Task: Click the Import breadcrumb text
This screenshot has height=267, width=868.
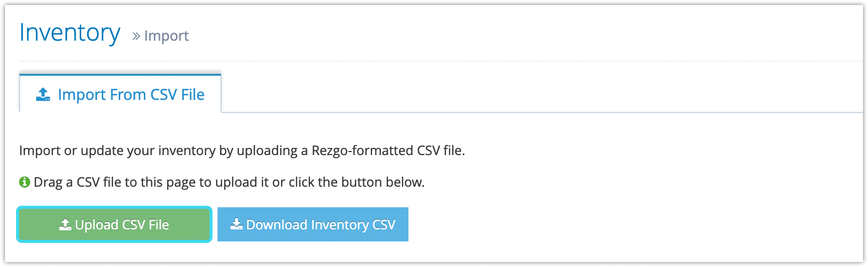Action: click(x=166, y=36)
